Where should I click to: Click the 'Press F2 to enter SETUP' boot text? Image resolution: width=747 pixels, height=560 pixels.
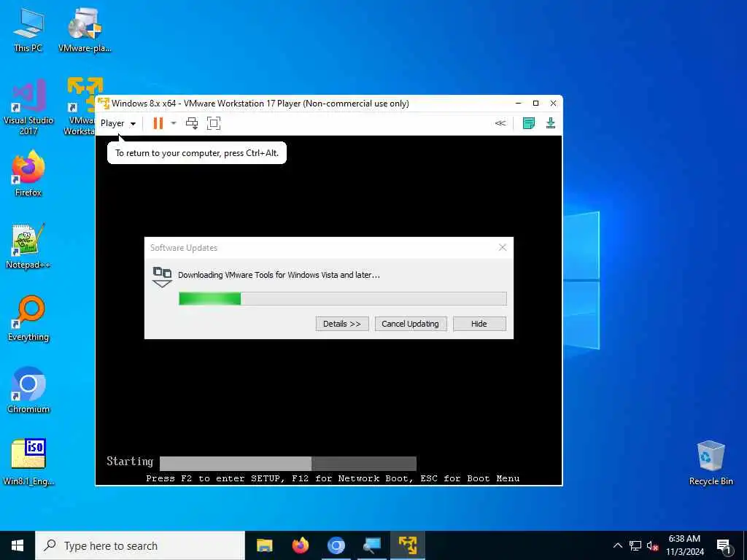point(333,478)
